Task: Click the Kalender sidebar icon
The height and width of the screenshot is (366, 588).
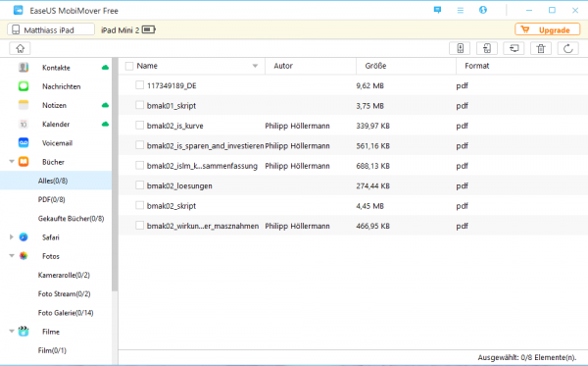Action: coord(24,124)
